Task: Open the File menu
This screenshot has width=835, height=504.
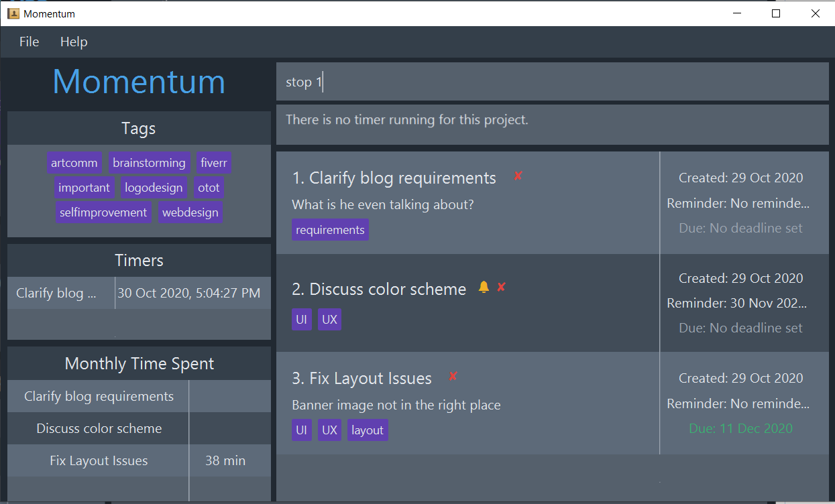Action: 30,42
